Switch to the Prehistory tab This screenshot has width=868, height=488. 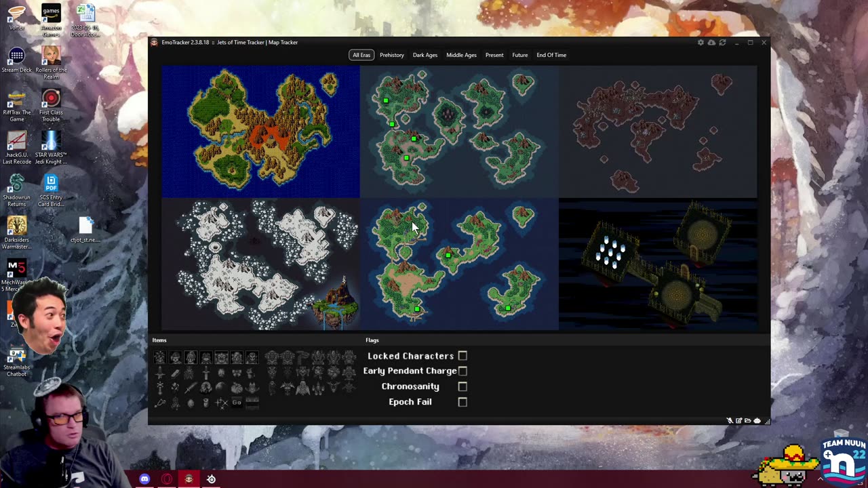point(392,55)
